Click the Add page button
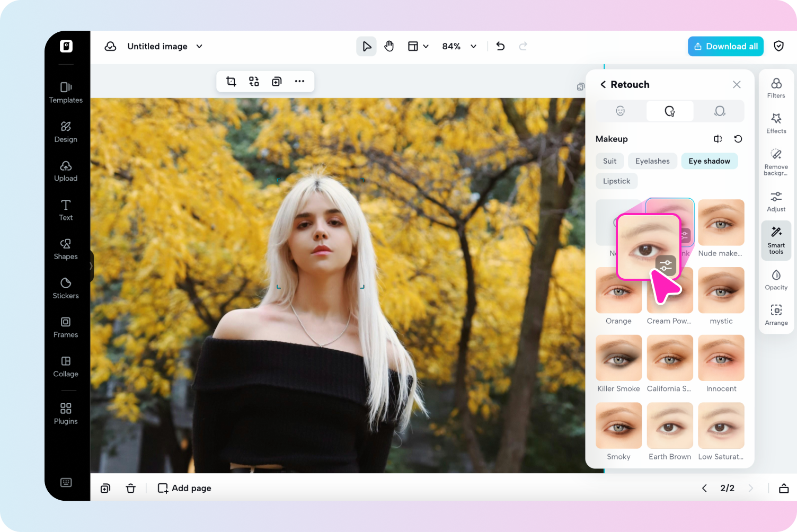The image size is (797, 532). [x=184, y=488]
